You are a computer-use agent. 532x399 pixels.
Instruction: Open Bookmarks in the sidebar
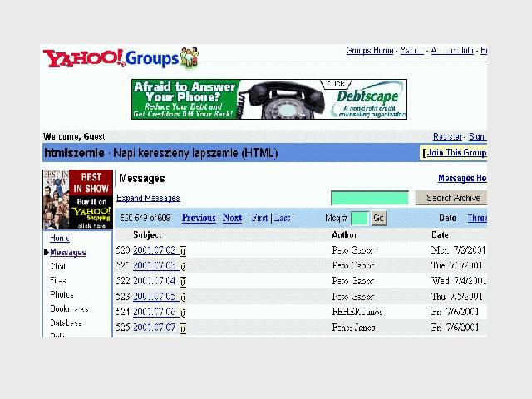(69, 308)
